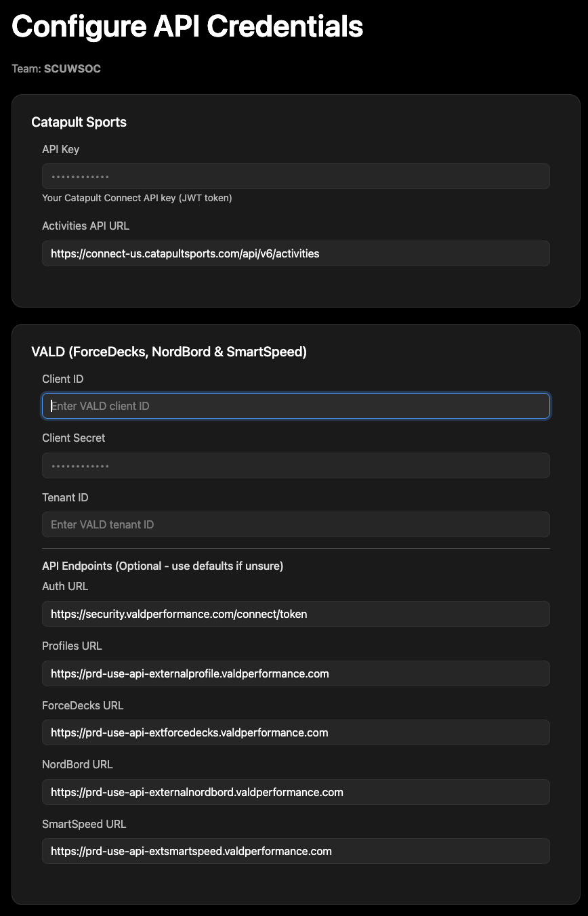Select the SmartSpeed URL field
The width and height of the screenshot is (588, 916).
pyautogui.click(x=295, y=851)
